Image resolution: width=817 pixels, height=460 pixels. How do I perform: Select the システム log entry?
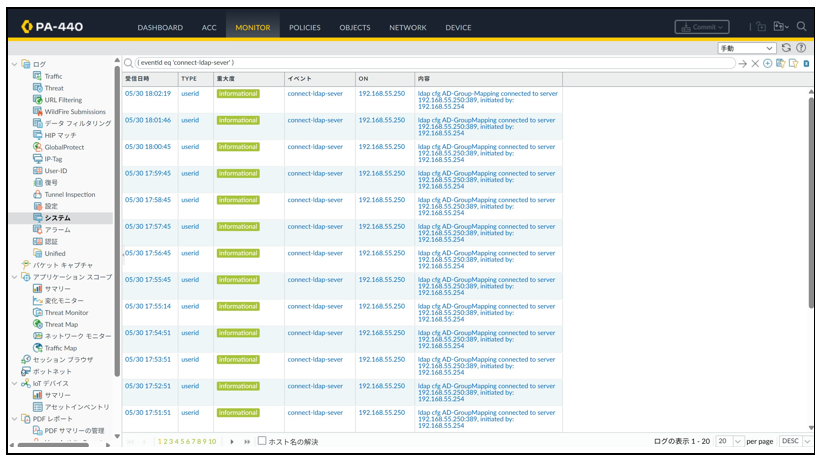(x=57, y=218)
